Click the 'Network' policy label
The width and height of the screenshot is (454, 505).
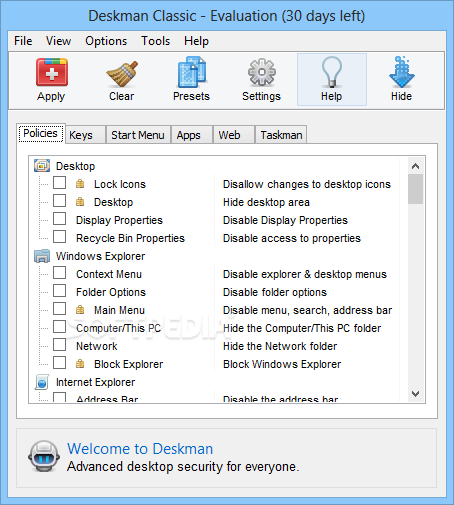97,346
